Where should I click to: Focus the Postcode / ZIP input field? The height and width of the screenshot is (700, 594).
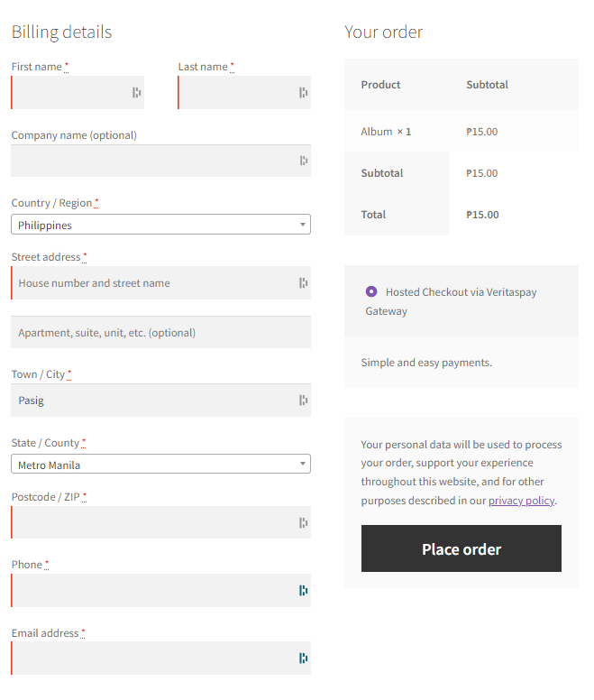(160, 522)
